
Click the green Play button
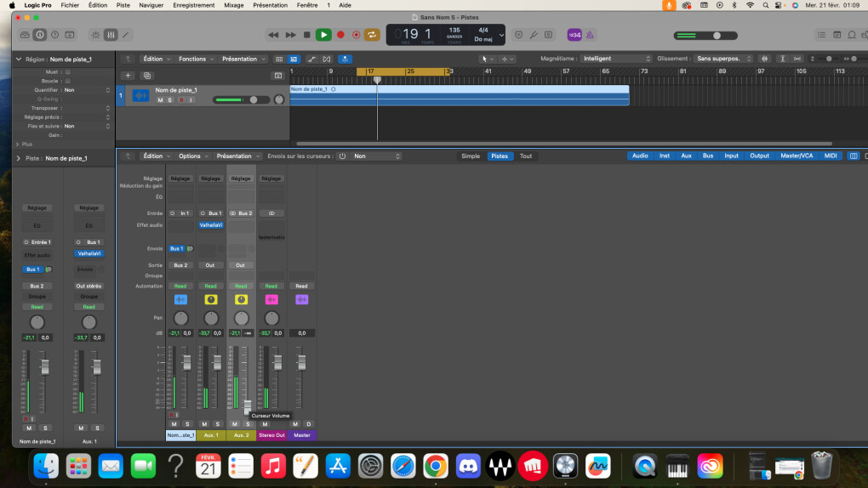coord(323,35)
